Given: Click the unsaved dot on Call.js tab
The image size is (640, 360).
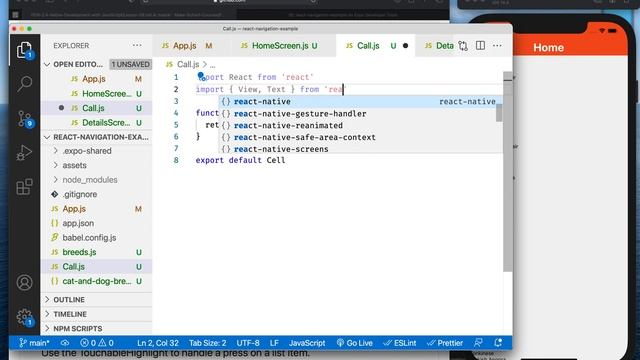Looking at the screenshot, I should point(405,46).
